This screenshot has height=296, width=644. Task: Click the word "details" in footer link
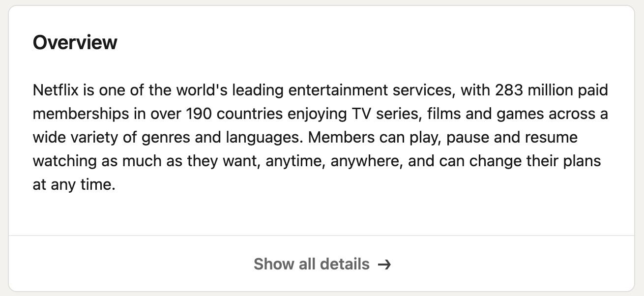(x=345, y=264)
